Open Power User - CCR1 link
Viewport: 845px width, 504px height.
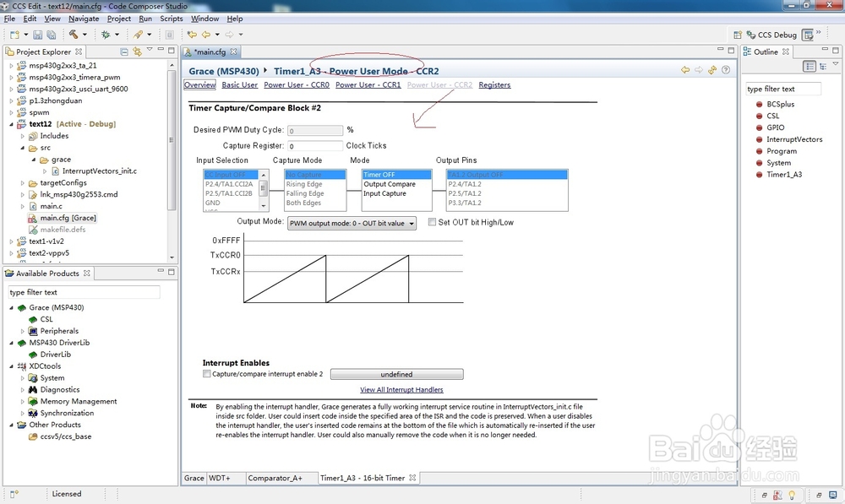coord(368,85)
